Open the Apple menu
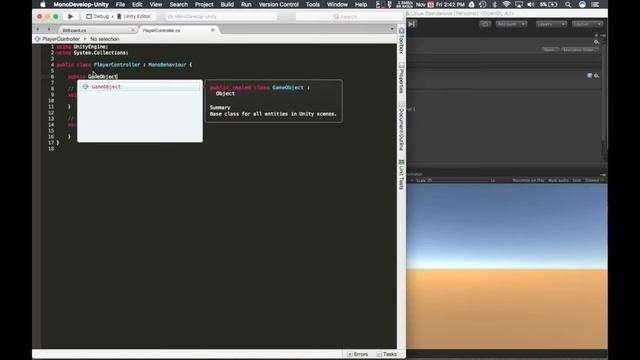 (x=43, y=4)
